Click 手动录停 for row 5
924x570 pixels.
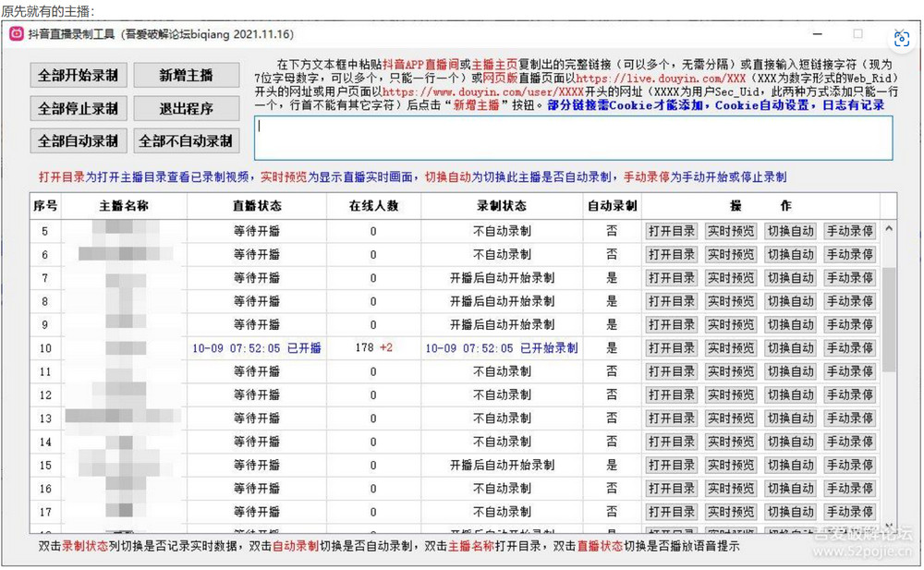[850, 231]
